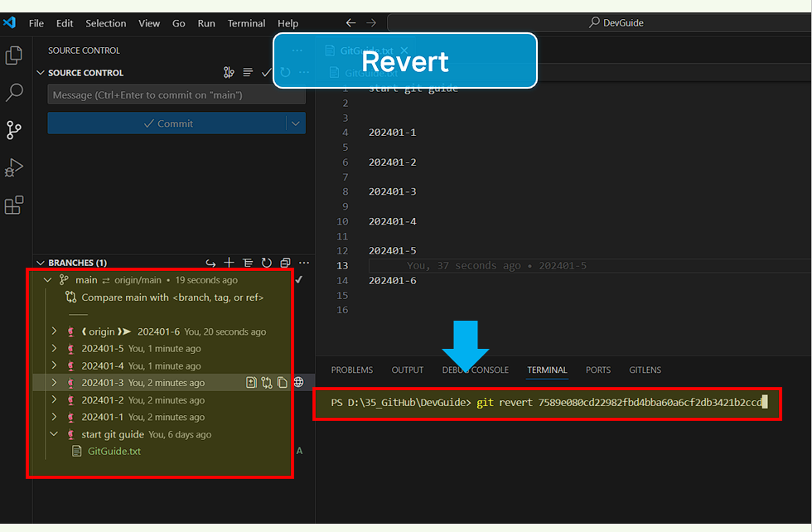Select the 202401-3 commit row text
Image resolution: width=812 pixels, height=532 pixels.
(x=103, y=382)
